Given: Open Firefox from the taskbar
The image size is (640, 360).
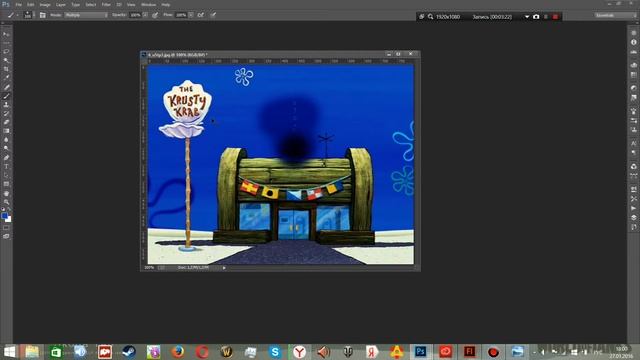Looking at the screenshot, I should pos(178,351).
